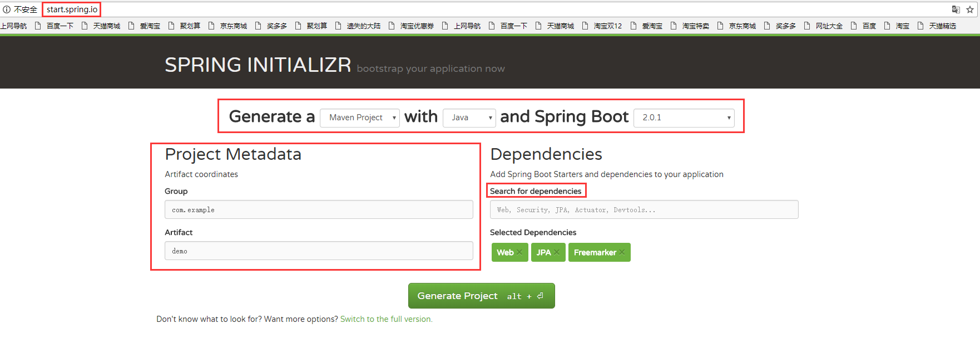Click the translate page icon in address bar
This screenshot has height=362, width=980.
[x=956, y=9]
